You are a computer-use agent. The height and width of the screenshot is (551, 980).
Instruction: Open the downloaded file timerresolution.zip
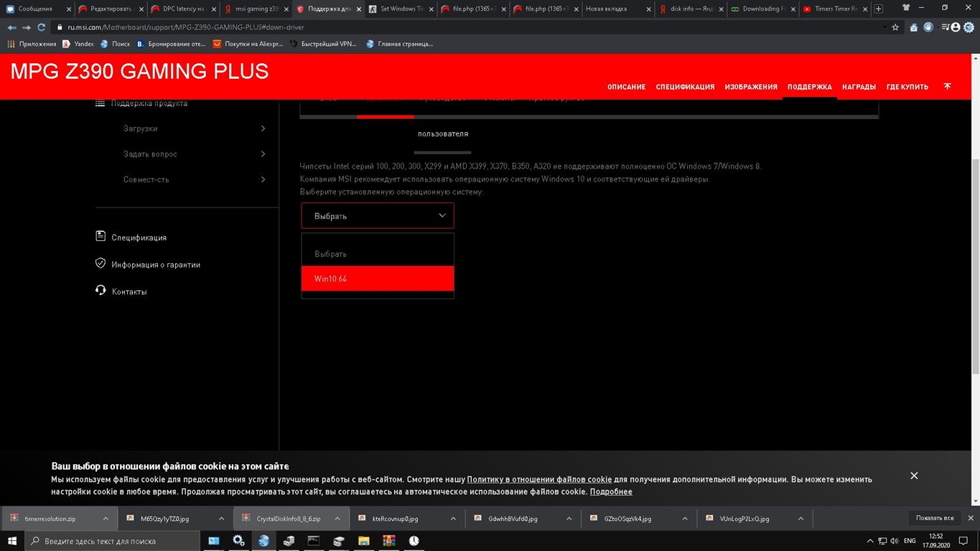(x=50, y=518)
